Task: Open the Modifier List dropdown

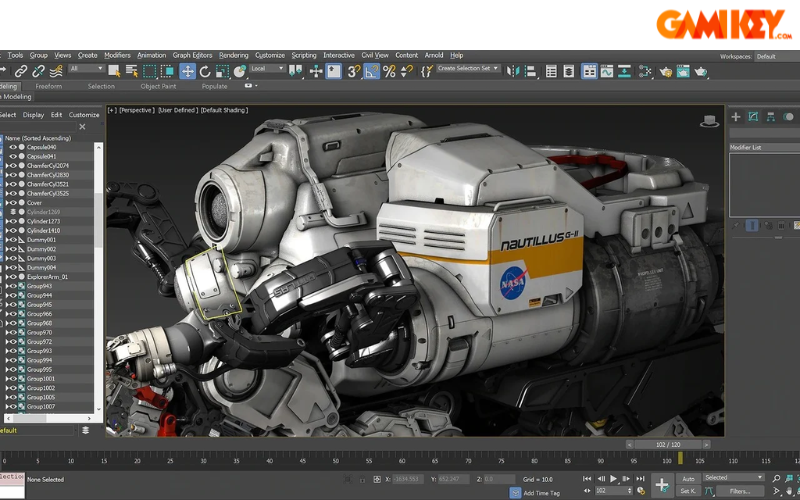Action: [764, 147]
